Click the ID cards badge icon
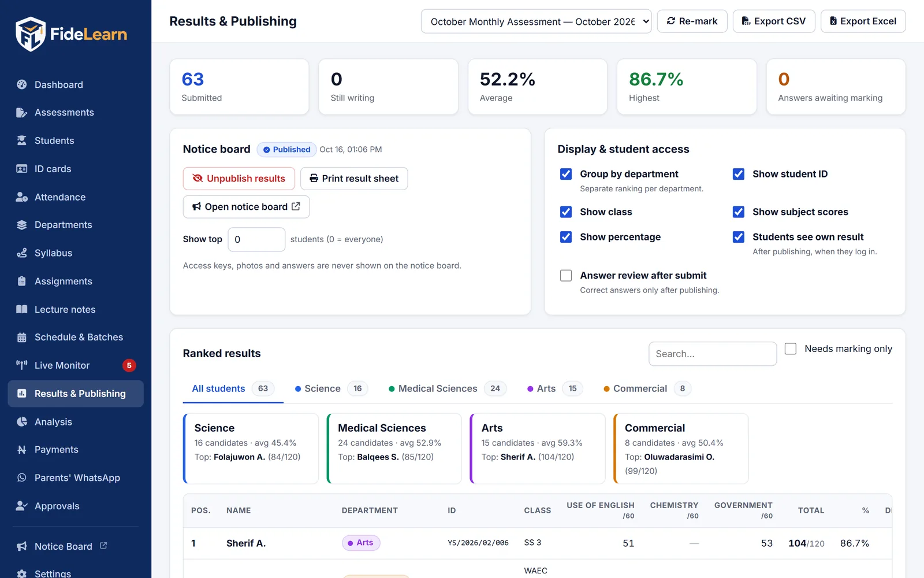This screenshot has width=924, height=578. point(22,169)
